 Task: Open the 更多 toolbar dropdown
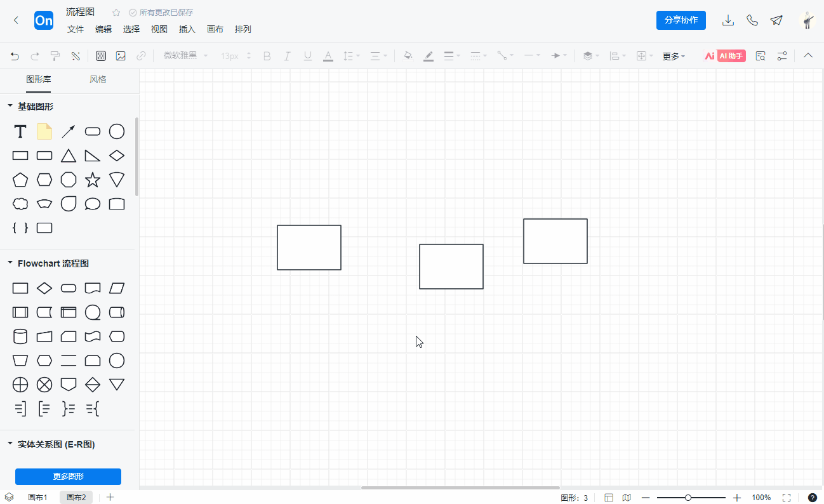click(x=674, y=56)
